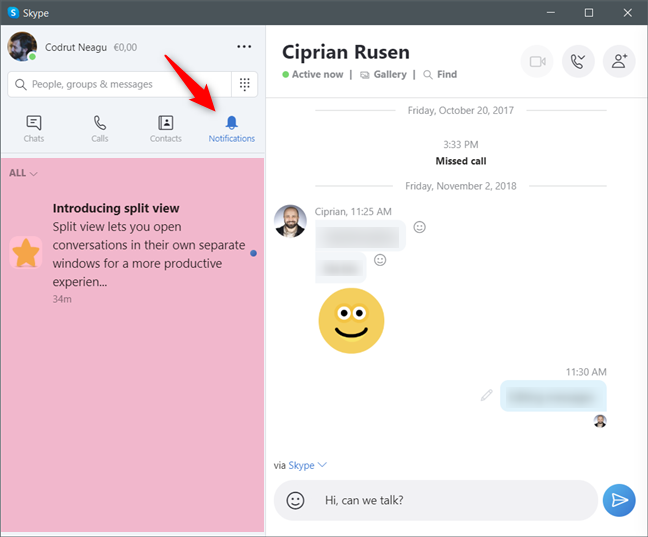
Task: Open Ciprian's avatar in the chat
Action: (290, 221)
